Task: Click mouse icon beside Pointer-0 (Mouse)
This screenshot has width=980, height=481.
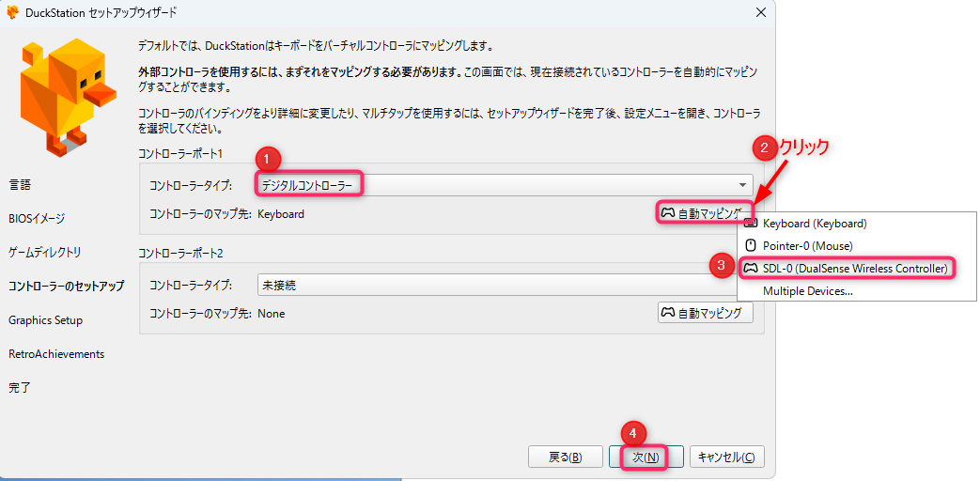Action: point(750,246)
